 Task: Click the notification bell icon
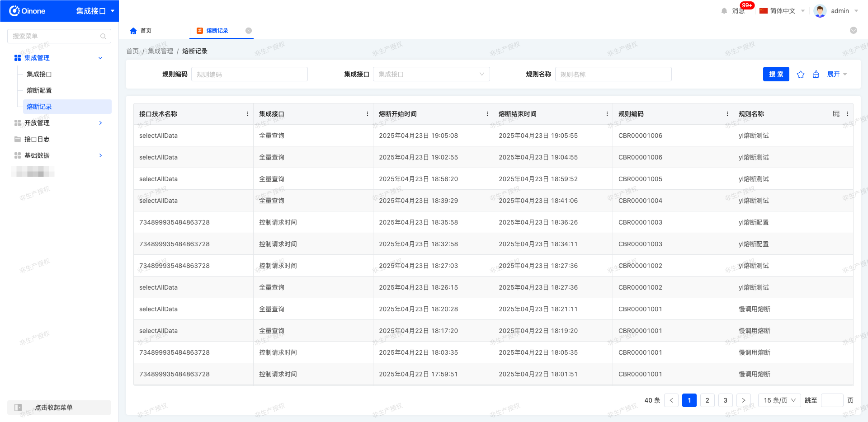click(x=724, y=11)
